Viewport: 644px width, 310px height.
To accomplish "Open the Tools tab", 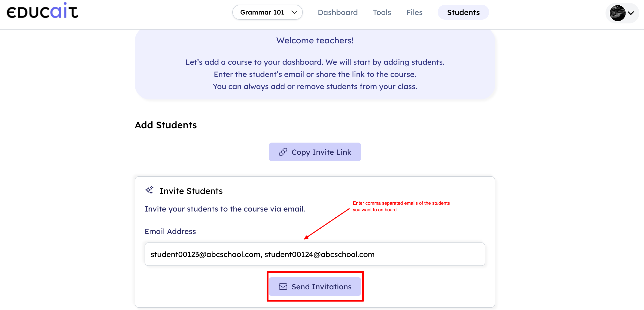I will 382,12.
